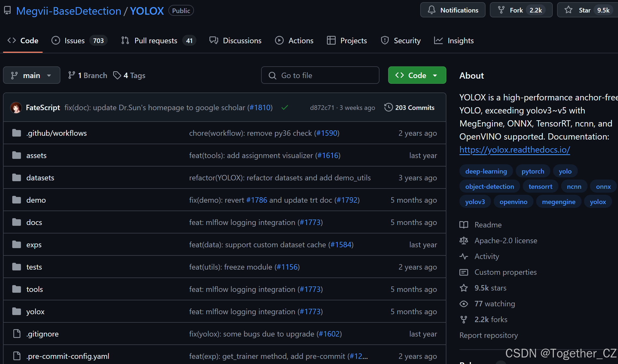Expand the green Code dropdown button
This screenshot has width=618, height=364.
(x=417, y=75)
